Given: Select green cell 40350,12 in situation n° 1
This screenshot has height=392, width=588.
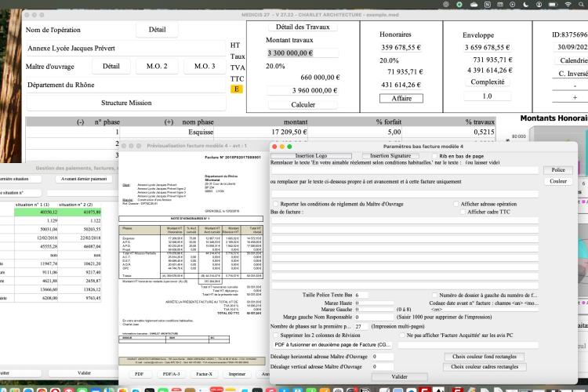Looking at the screenshot, I should [36, 212].
